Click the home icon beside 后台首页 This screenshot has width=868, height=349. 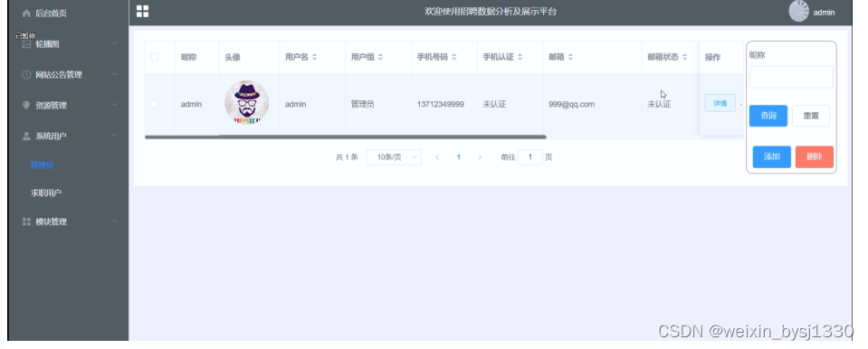click(x=26, y=14)
